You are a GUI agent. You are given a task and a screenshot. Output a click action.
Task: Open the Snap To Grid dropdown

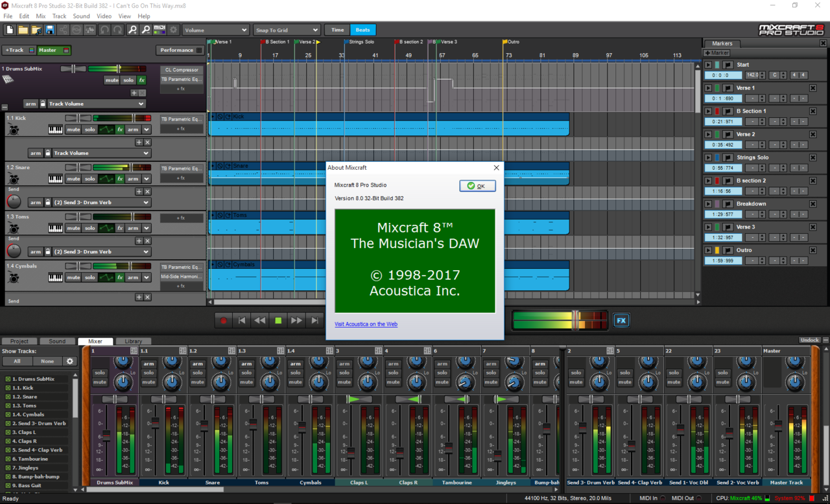point(287,30)
